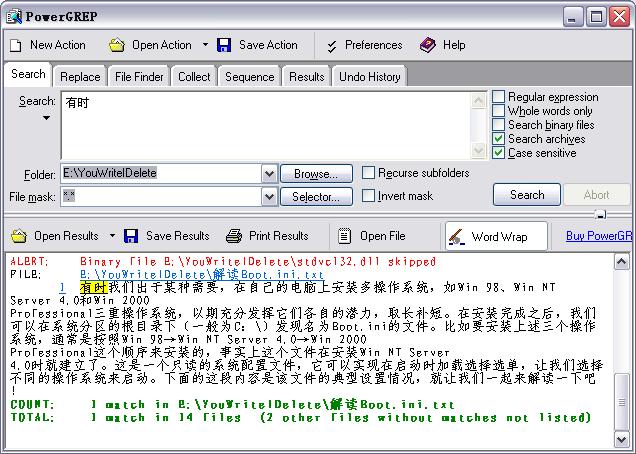
Task: Click the Folder path input field
Action: click(161, 174)
